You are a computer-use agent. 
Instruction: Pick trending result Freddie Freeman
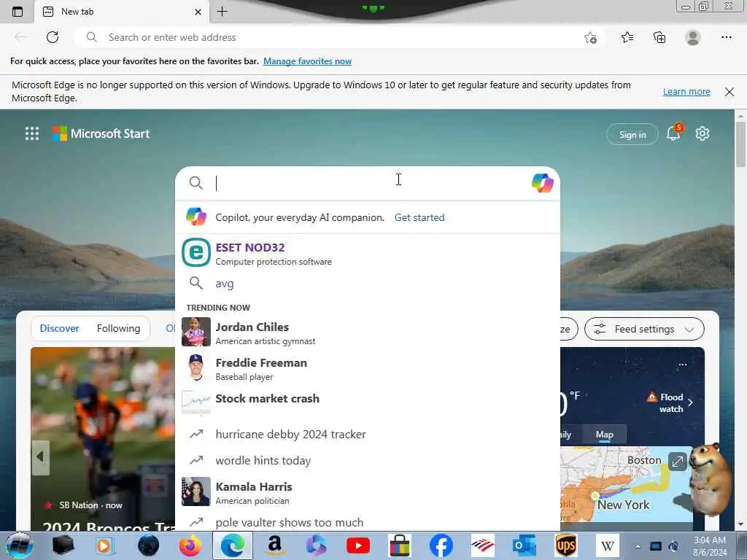[368, 368]
